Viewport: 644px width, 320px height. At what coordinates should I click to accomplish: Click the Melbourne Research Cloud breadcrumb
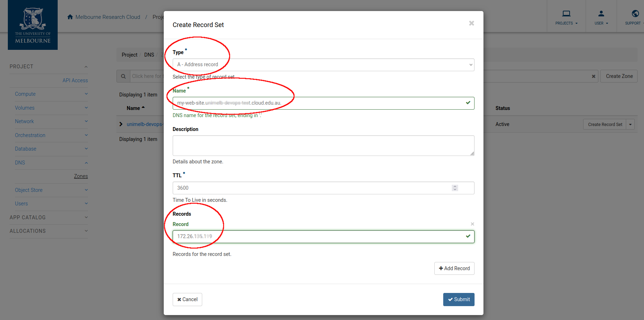pos(108,17)
